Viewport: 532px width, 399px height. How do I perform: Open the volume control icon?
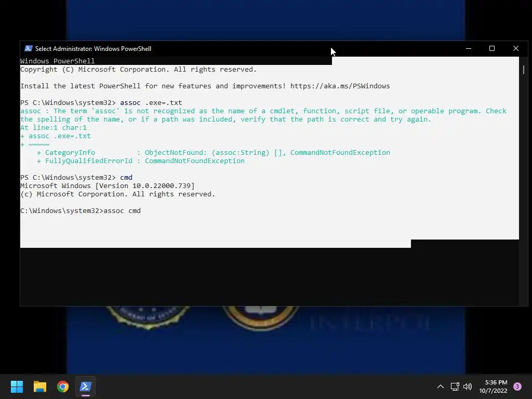[468, 387]
